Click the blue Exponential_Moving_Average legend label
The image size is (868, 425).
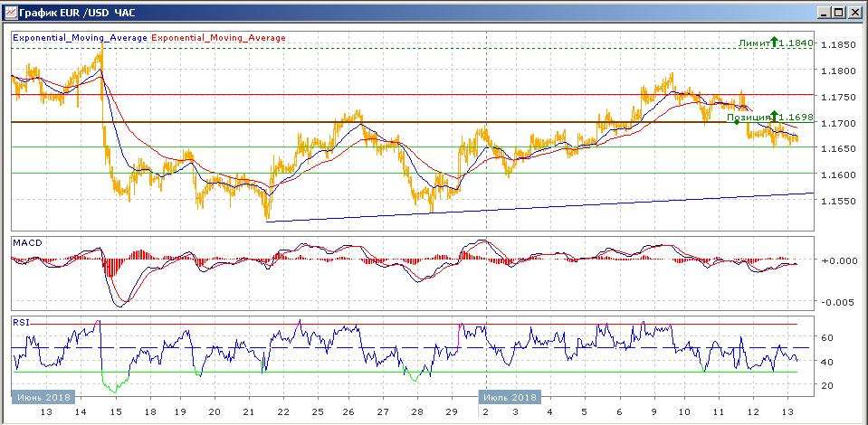click(80, 38)
